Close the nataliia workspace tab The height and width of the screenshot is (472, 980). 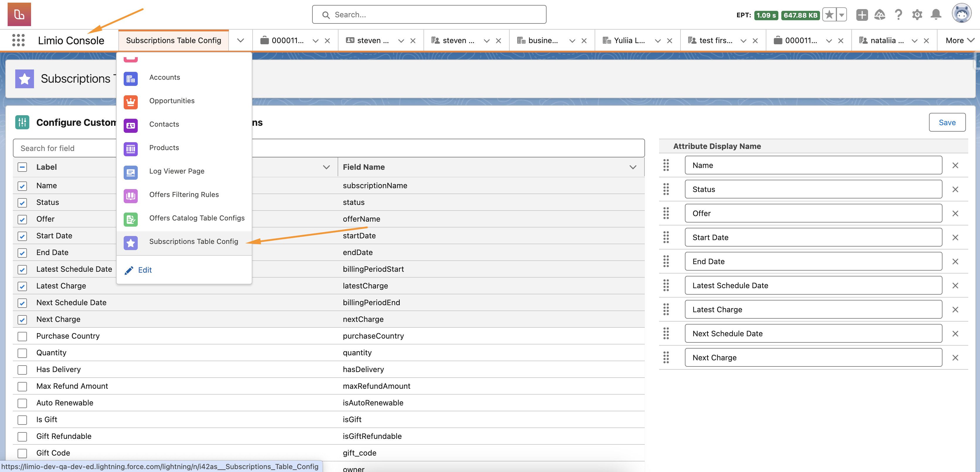pyautogui.click(x=926, y=40)
